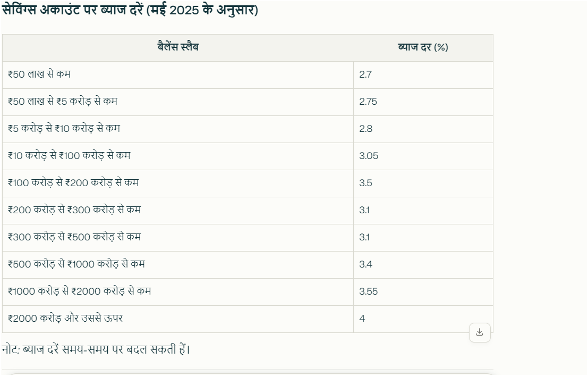The height and width of the screenshot is (376, 588).
Task: Select the ₹50 लाख से ₹5 करोड़ slab cell
Action: coord(63,102)
